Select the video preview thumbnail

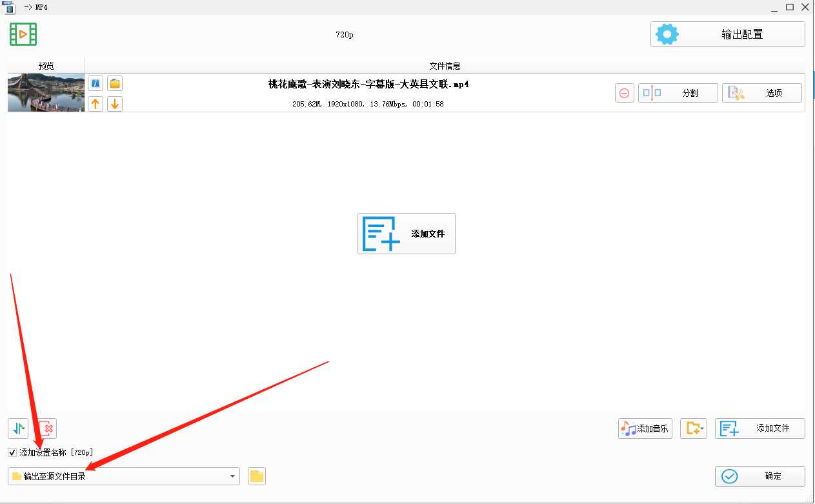click(46, 92)
